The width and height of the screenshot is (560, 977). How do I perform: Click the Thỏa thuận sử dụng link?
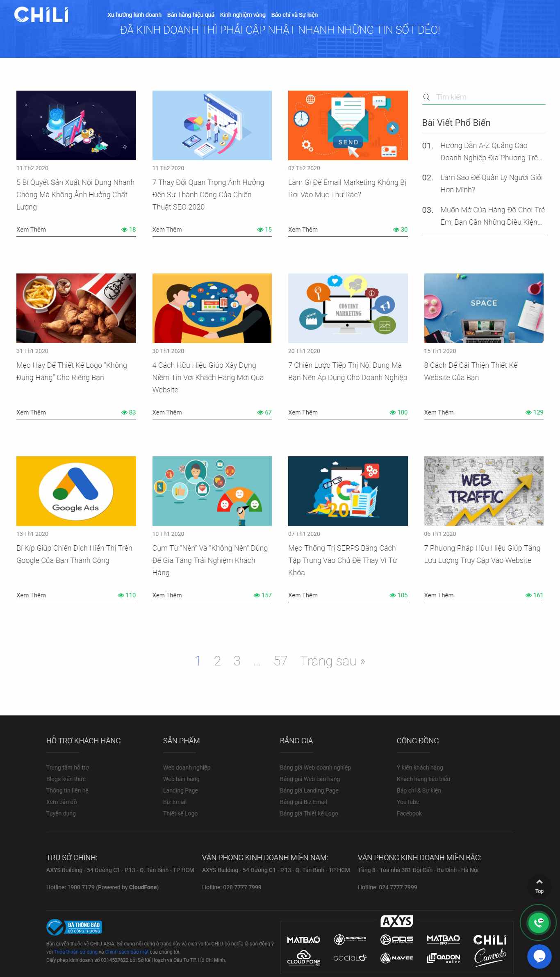(x=76, y=952)
